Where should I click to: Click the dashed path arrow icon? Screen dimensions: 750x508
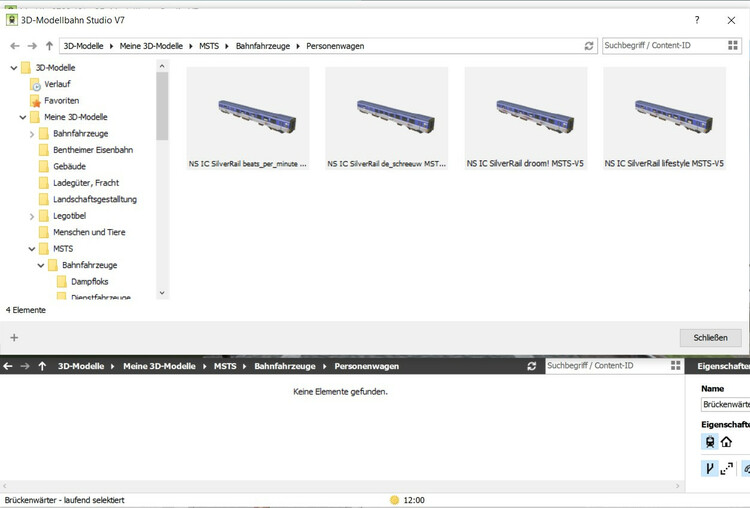[727, 468]
